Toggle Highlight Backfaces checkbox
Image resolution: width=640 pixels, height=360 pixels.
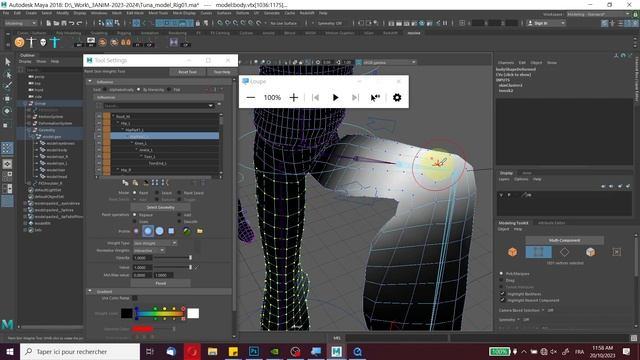502,293
